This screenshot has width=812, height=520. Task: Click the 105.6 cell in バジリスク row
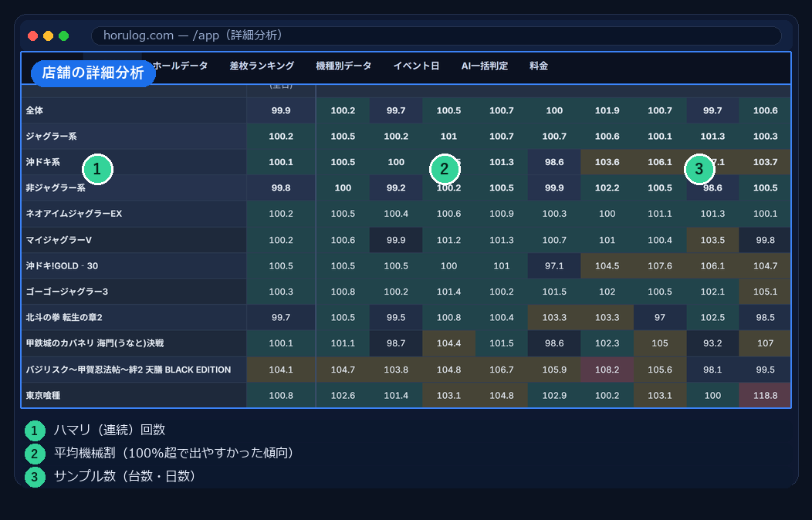pyautogui.click(x=660, y=370)
